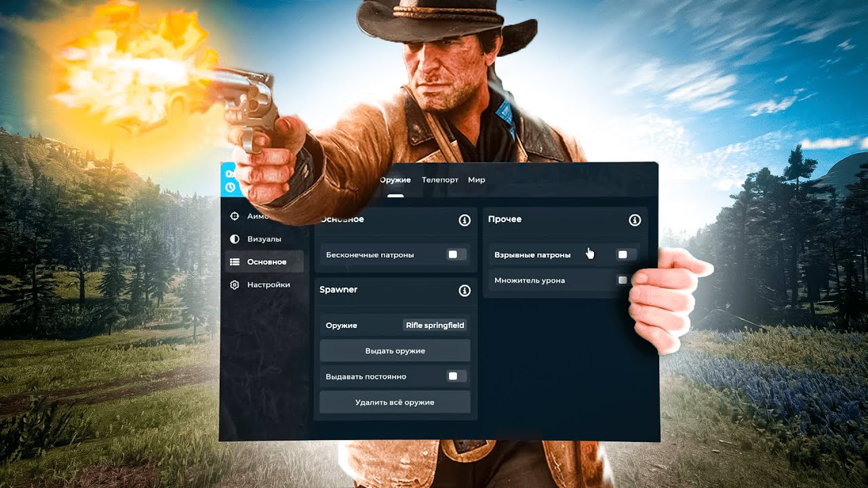The image size is (868, 488).
Task: Click the Прочее panel heading text
Action: [x=505, y=220]
